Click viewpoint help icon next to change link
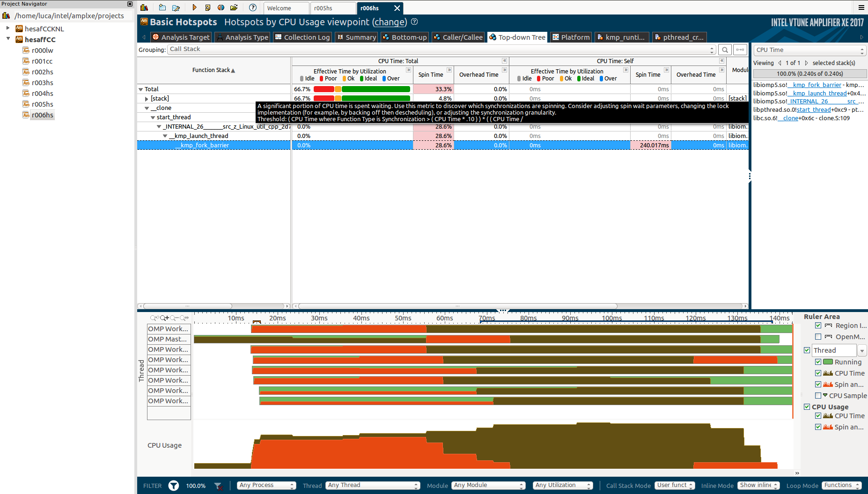Screen dimensions: 868x494 (414, 22)
